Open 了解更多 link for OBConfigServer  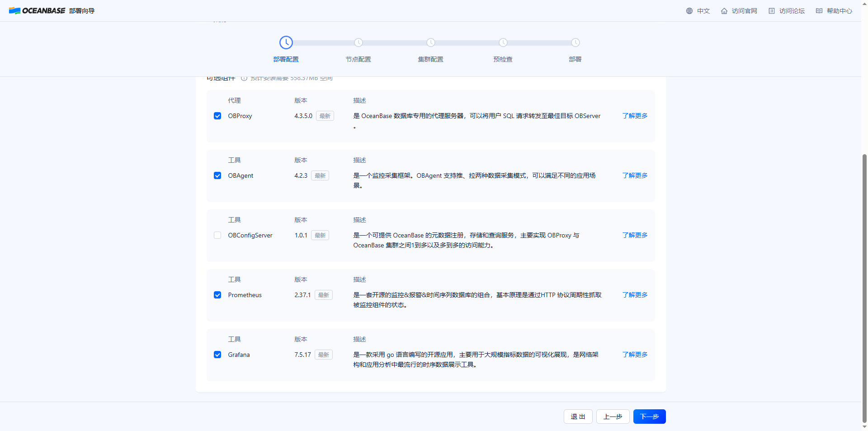pyautogui.click(x=635, y=235)
